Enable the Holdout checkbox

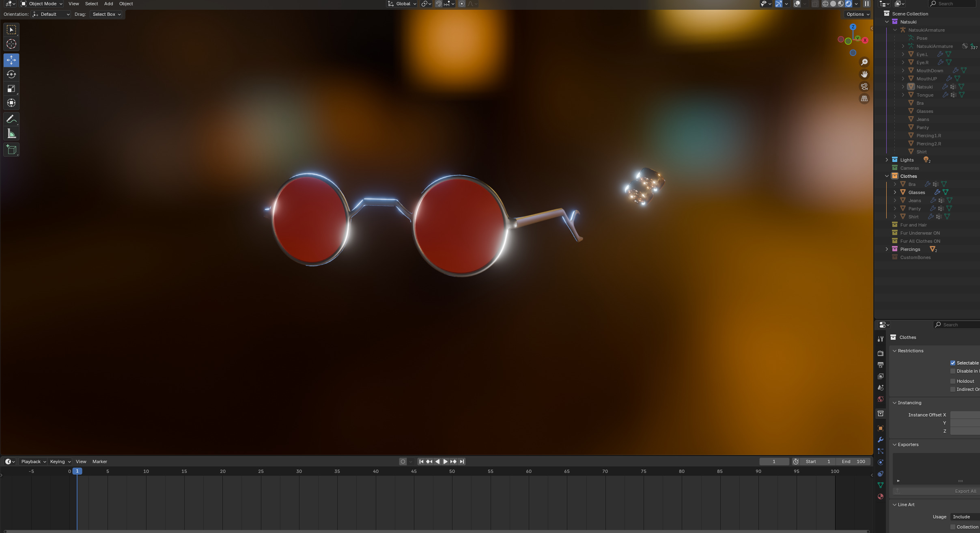click(x=953, y=381)
